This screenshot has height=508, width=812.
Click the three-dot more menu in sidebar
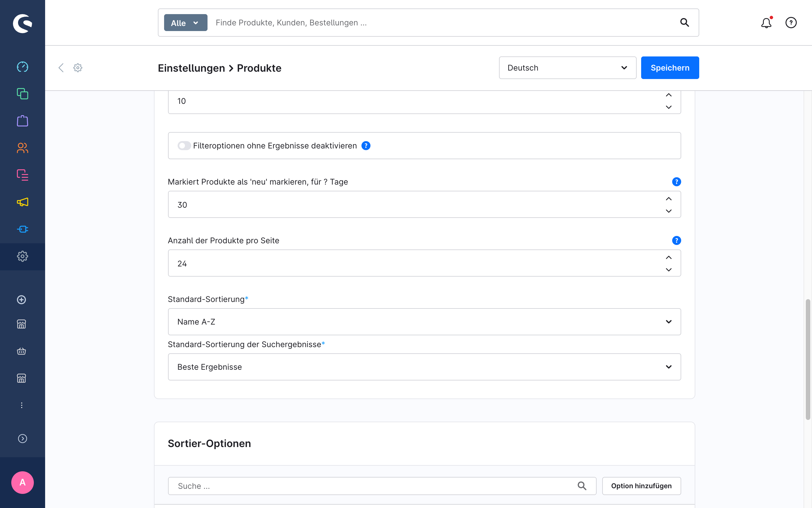click(21, 405)
